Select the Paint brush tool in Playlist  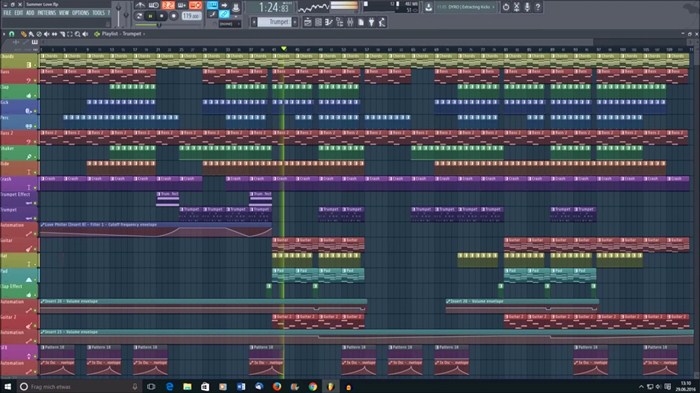pyautogui.click(x=31, y=34)
